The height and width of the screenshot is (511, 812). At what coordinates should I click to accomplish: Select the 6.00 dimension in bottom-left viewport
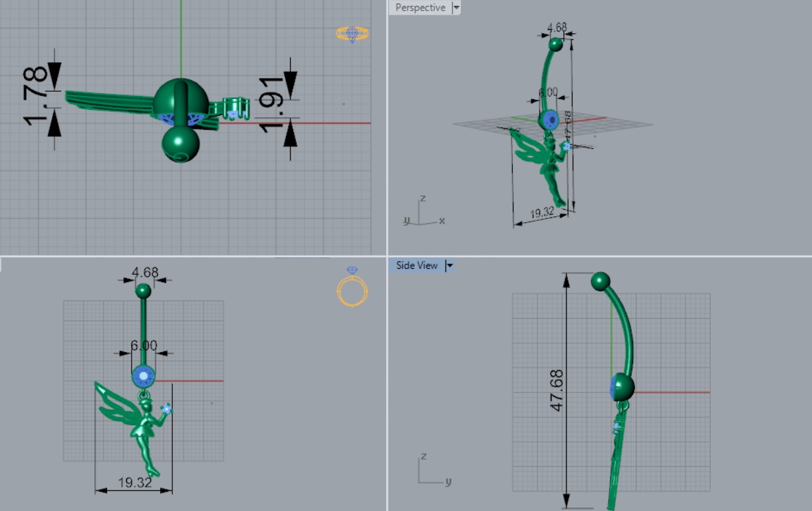point(144,346)
